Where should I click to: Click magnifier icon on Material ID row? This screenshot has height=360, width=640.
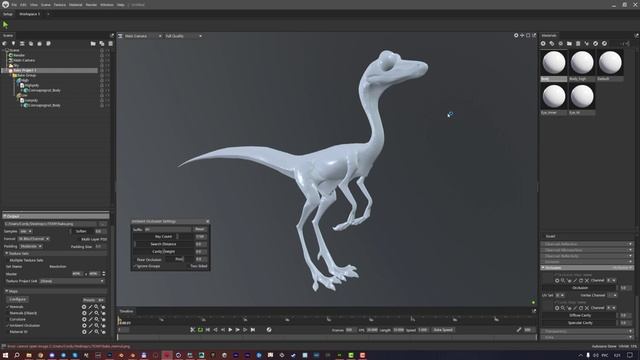[97, 332]
